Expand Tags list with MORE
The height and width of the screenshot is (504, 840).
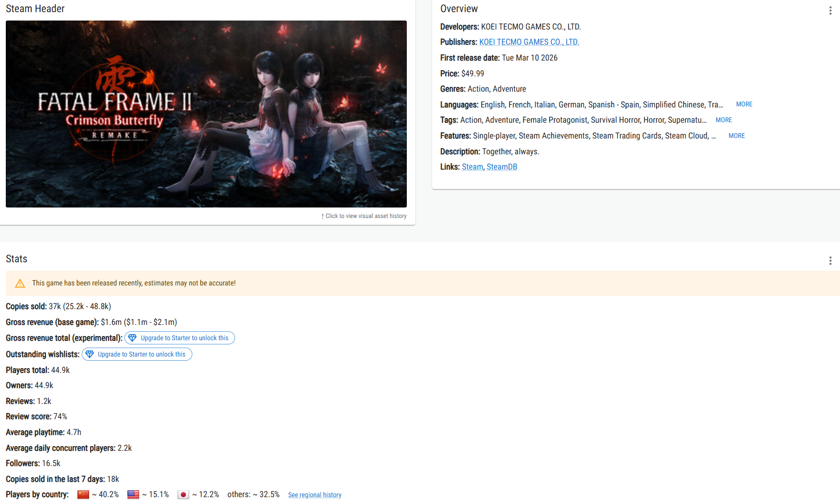(x=724, y=120)
